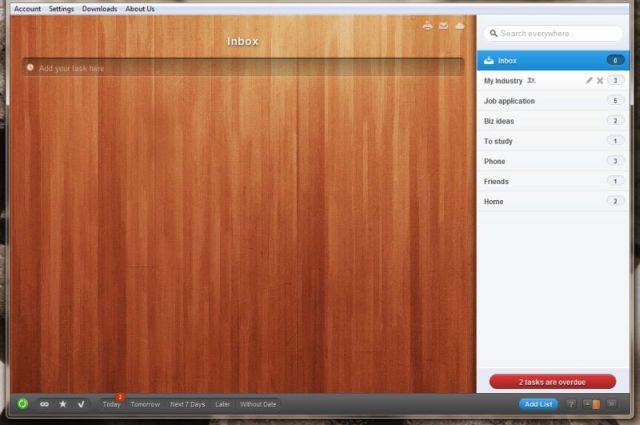This screenshot has height=425, width=640.
Task: Open the Settings menu
Action: tap(61, 9)
